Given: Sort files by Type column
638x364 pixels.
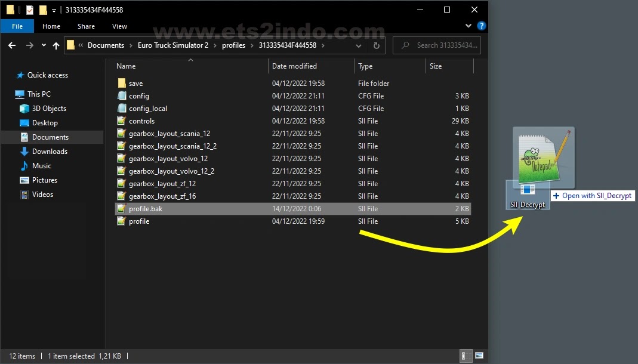Looking at the screenshot, I should click(365, 66).
